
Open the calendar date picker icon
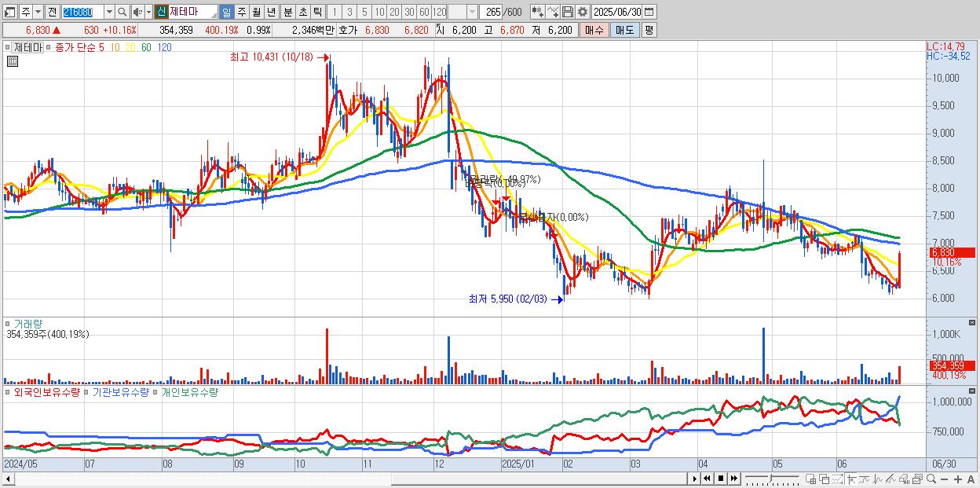coord(649,13)
